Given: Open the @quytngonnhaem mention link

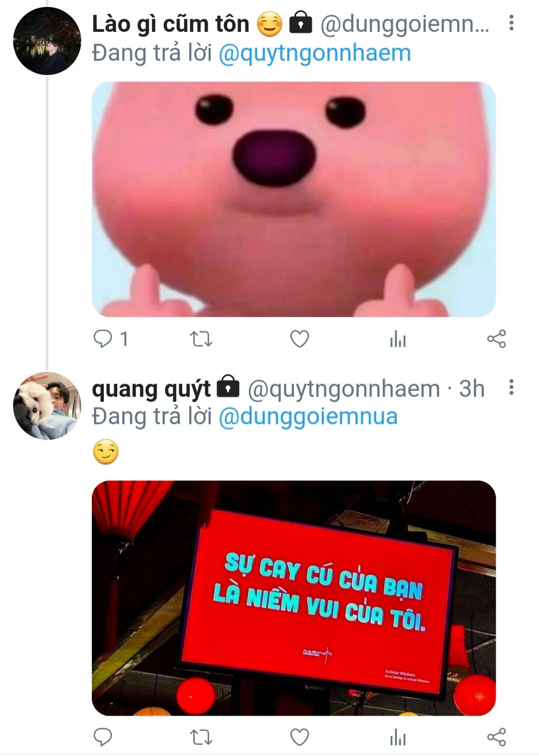Looking at the screenshot, I should (x=315, y=53).
